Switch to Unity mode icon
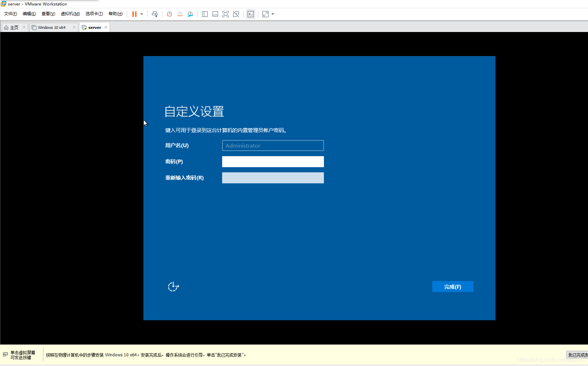This screenshot has width=588, height=366. [236, 14]
